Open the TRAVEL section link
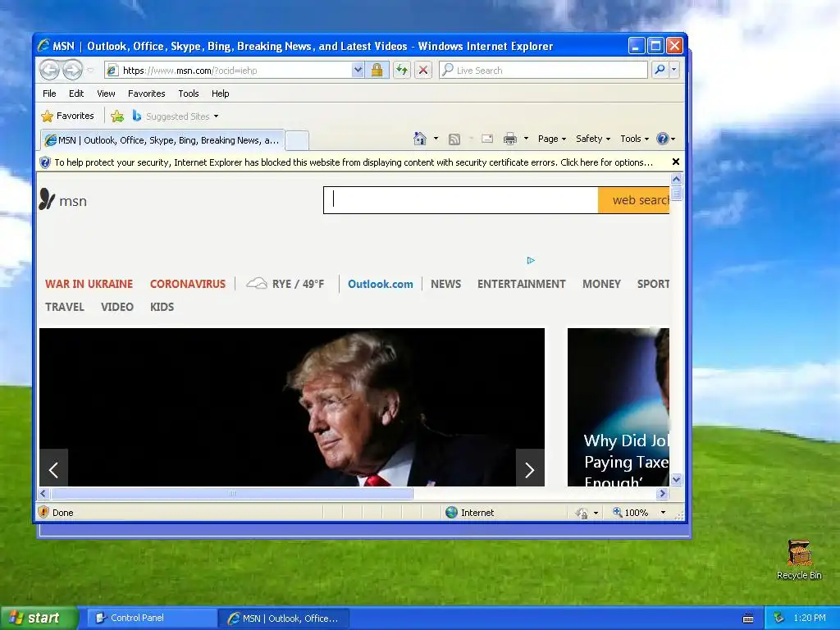 tap(65, 307)
